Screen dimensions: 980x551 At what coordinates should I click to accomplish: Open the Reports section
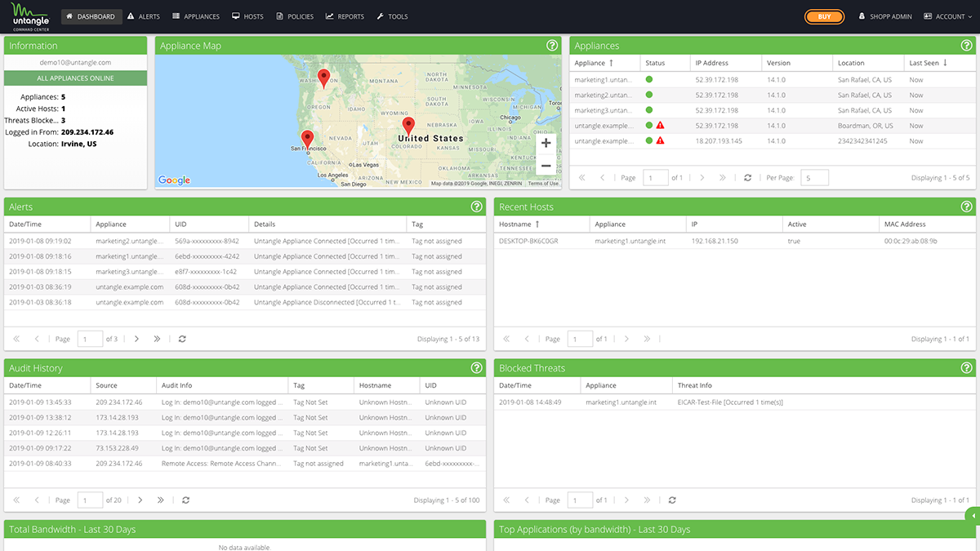pos(345,16)
